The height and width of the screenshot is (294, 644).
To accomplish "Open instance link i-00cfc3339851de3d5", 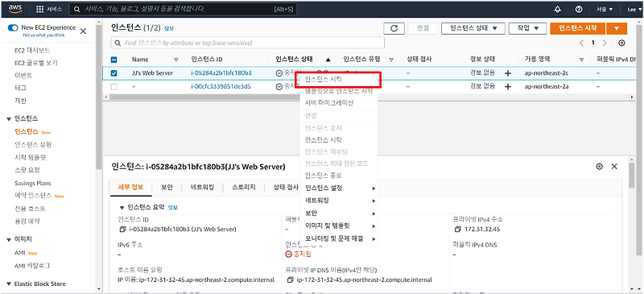I will click(221, 87).
